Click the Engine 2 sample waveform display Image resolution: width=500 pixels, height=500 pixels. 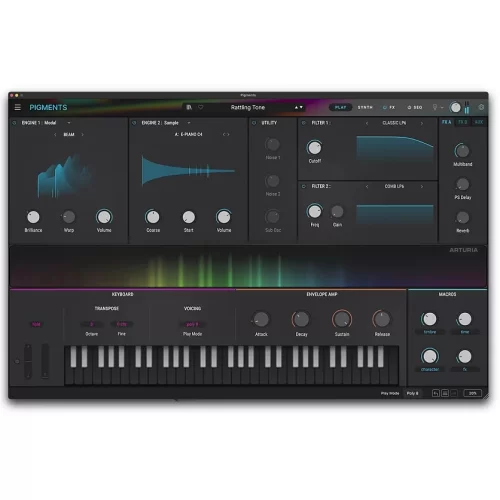[x=188, y=171]
